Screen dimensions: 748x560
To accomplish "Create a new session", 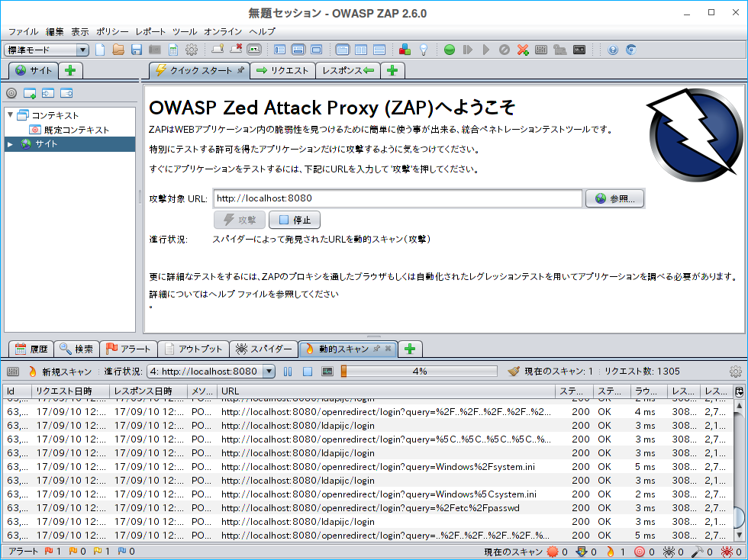I will 100,50.
